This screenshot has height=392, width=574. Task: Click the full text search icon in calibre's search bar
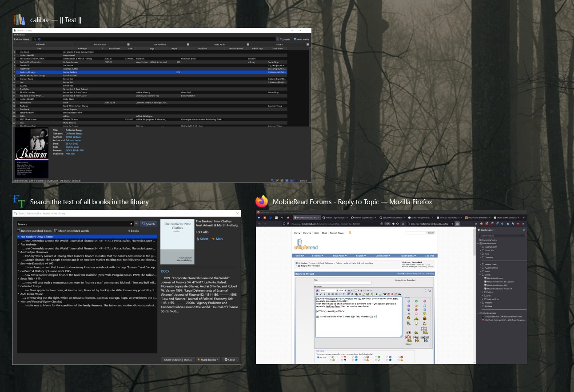[35, 39]
